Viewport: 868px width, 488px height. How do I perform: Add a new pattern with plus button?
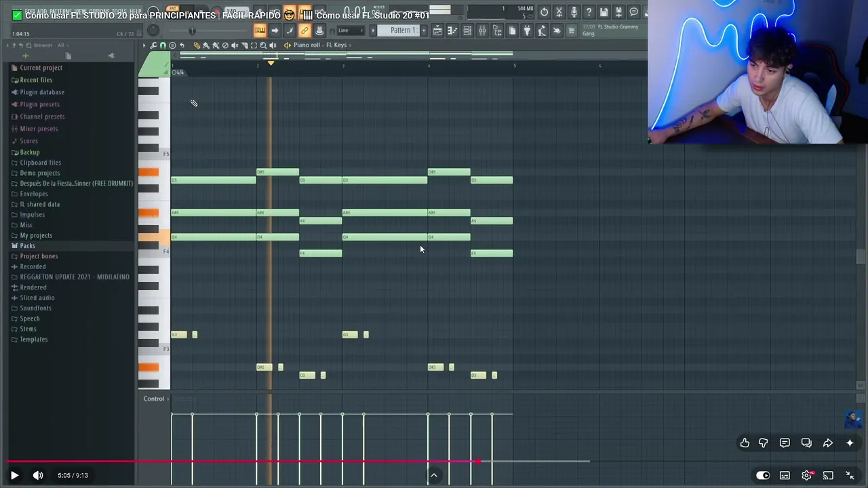[x=424, y=30]
